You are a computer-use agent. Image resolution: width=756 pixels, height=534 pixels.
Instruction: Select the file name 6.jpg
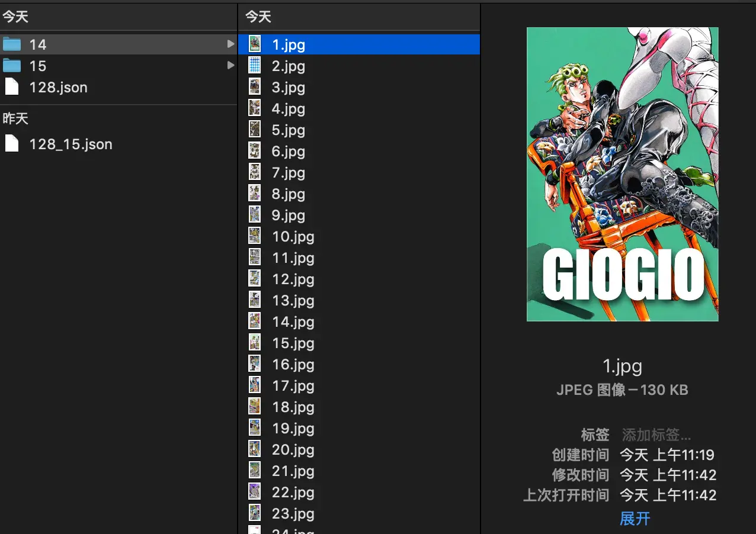[289, 151]
